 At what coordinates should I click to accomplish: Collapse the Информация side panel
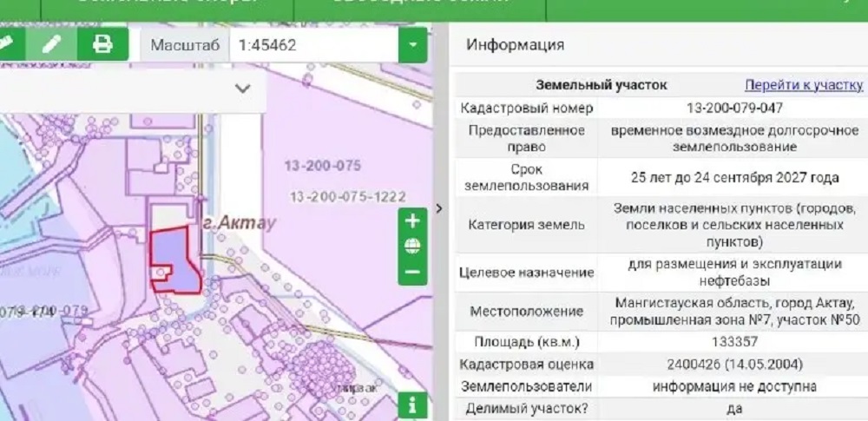(439, 208)
